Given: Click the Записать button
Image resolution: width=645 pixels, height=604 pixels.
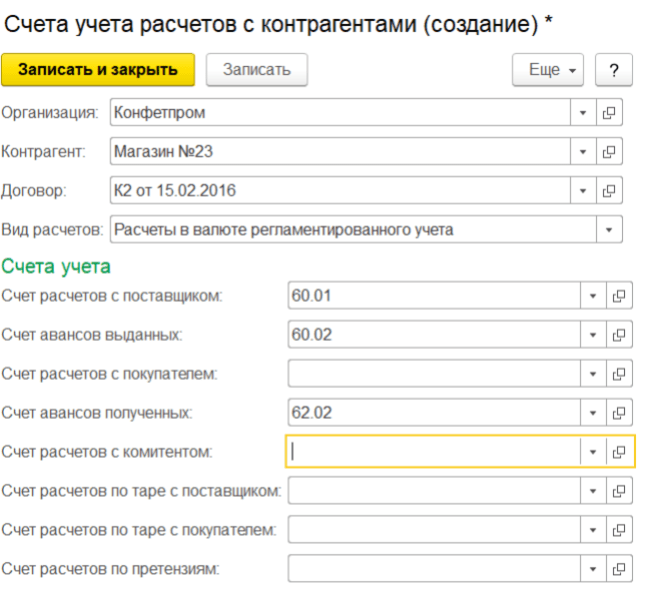Looking at the screenshot, I should (256, 70).
